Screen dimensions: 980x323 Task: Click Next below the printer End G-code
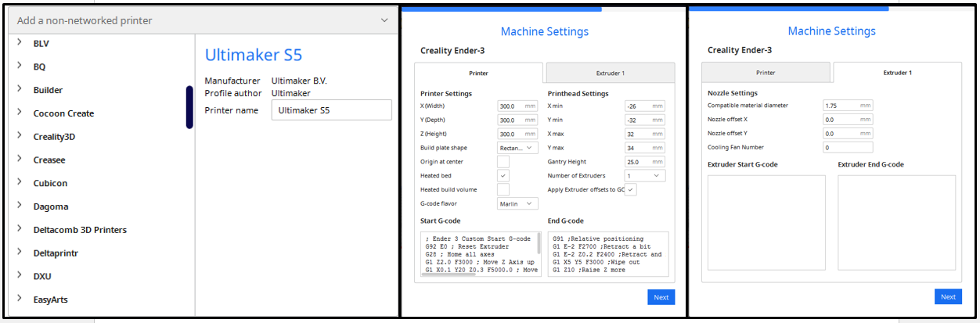coord(661,297)
